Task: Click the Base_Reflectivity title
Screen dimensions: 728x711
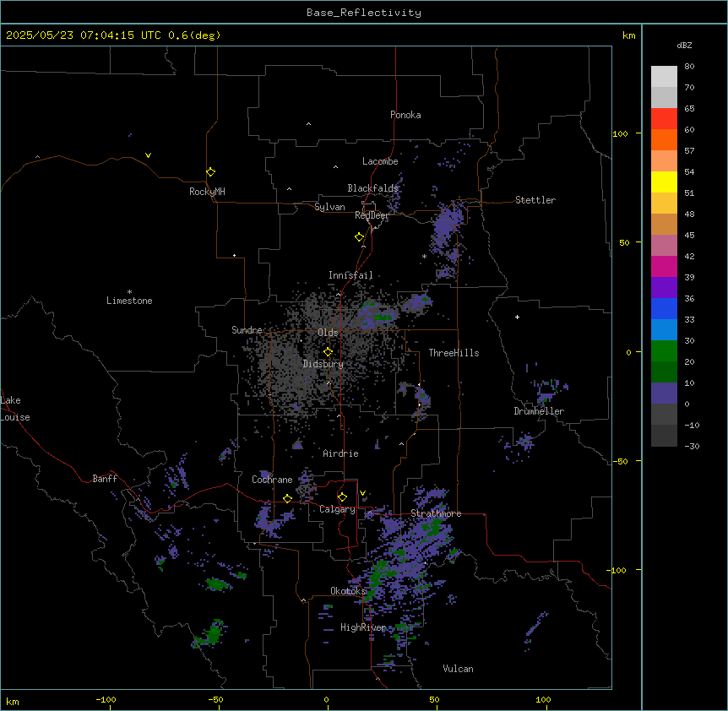Action: [364, 13]
